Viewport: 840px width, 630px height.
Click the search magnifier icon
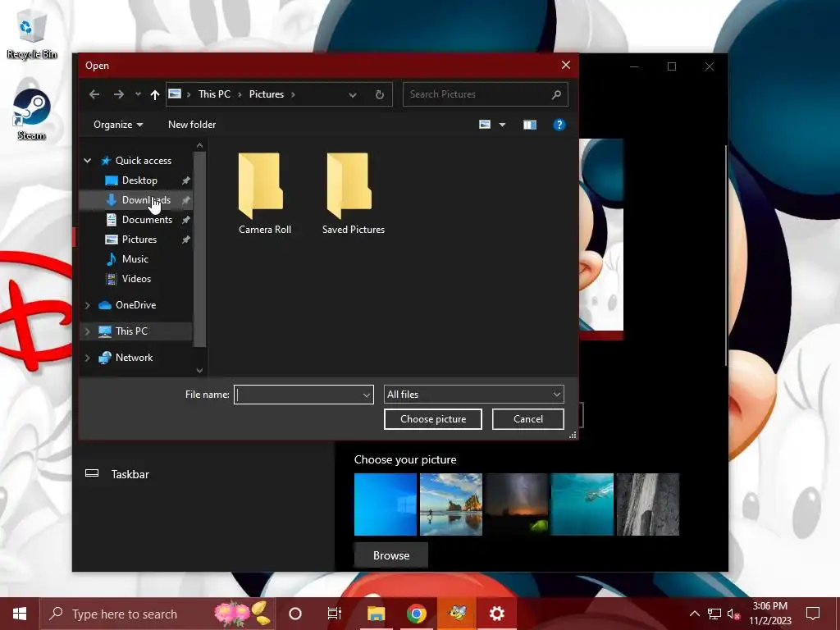[557, 94]
